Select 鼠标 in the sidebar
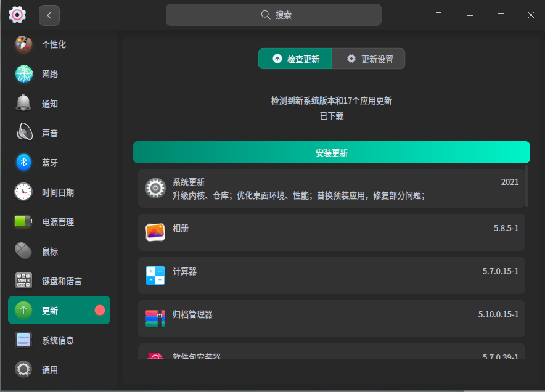545x392 pixels. [59, 251]
